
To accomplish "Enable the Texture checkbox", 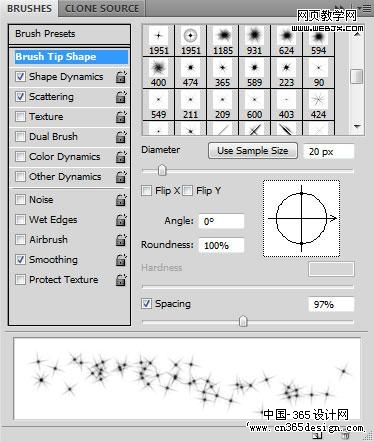I will (x=20, y=117).
